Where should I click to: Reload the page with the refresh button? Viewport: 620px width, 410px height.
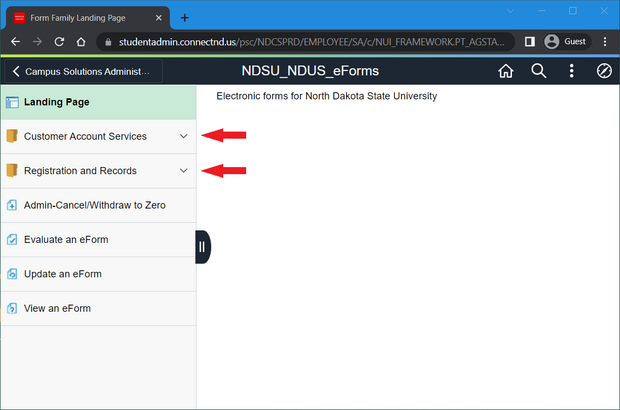tap(60, 42)
